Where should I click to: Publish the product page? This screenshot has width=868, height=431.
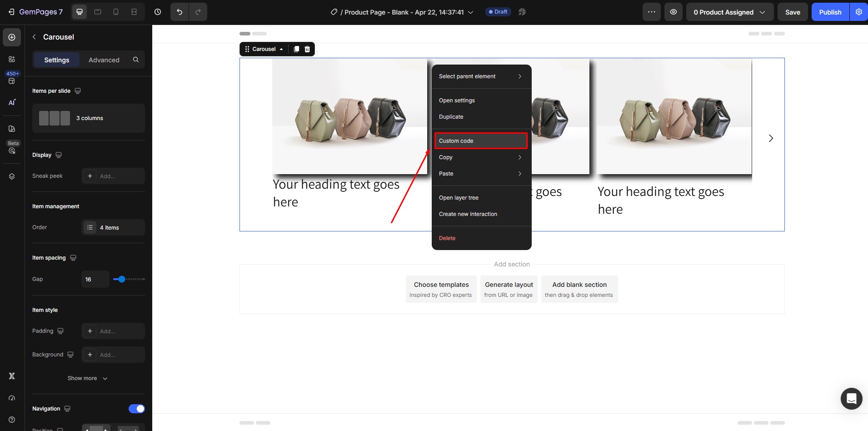(x=829, y=12)
